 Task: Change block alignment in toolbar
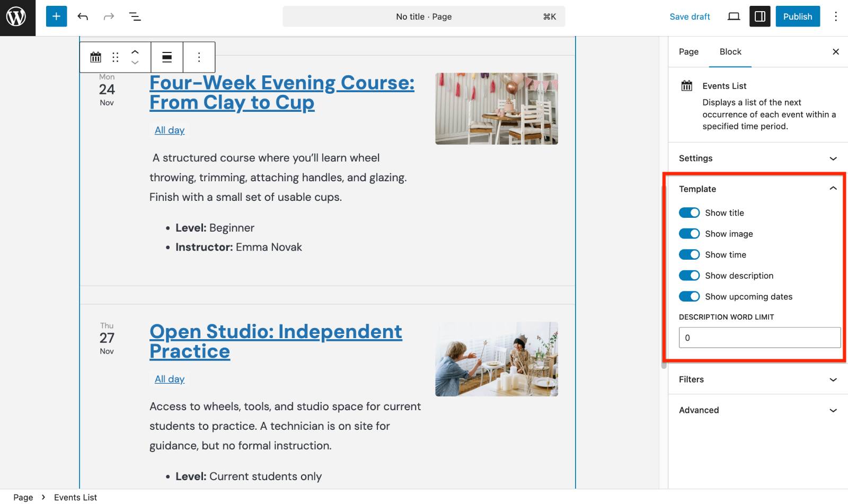167,57
